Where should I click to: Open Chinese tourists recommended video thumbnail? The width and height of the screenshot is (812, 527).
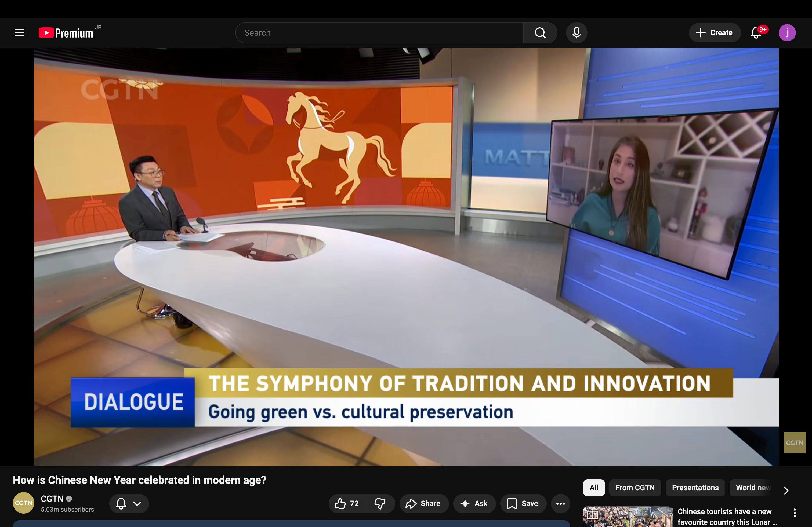coord(628,517)
